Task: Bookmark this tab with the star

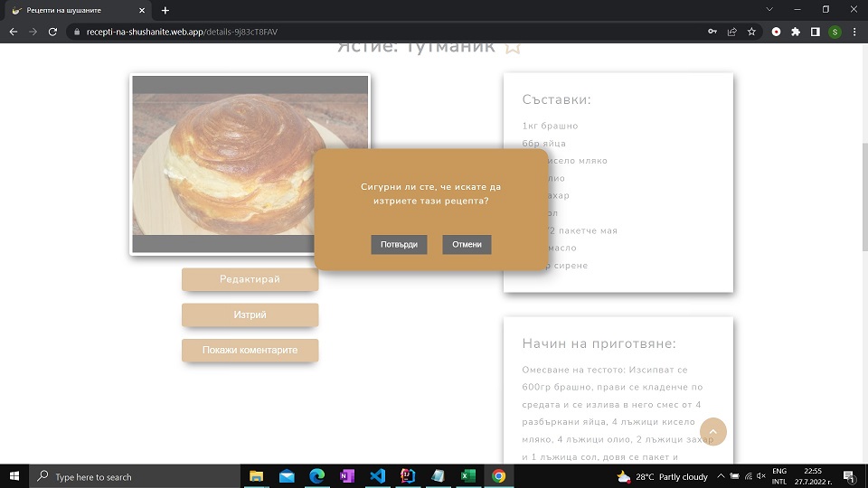Action: (751, 33)
